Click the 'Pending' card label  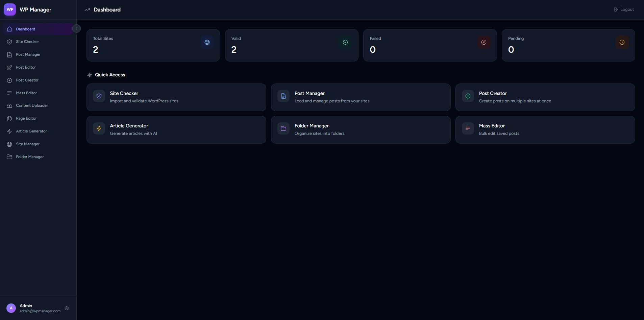click(x=516, y=39)
